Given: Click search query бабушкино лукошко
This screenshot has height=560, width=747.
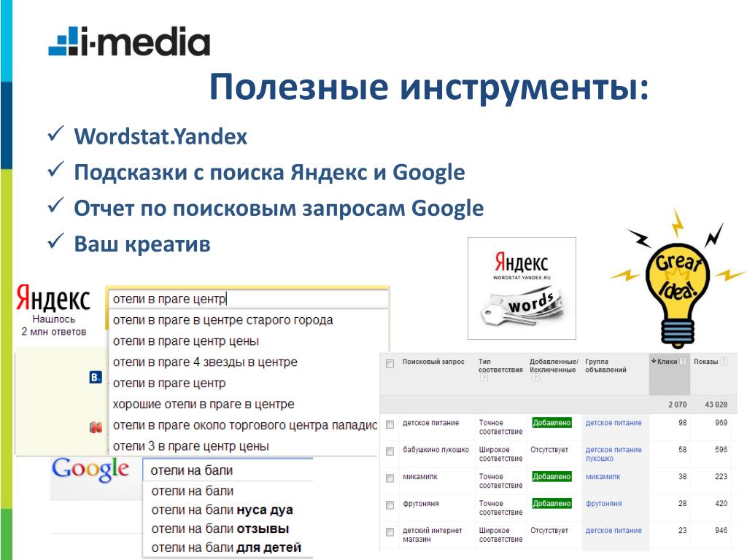Looking at the screenshot, I should 436,449.
